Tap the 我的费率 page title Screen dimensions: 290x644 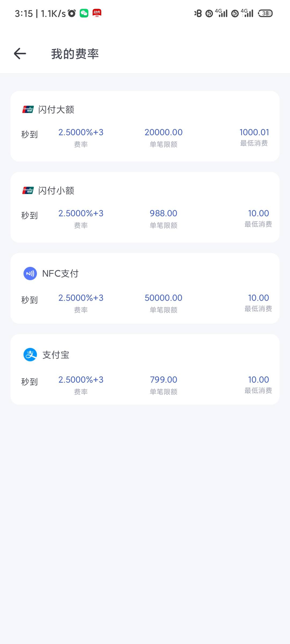pyautogui.click(x=75, y=54)
